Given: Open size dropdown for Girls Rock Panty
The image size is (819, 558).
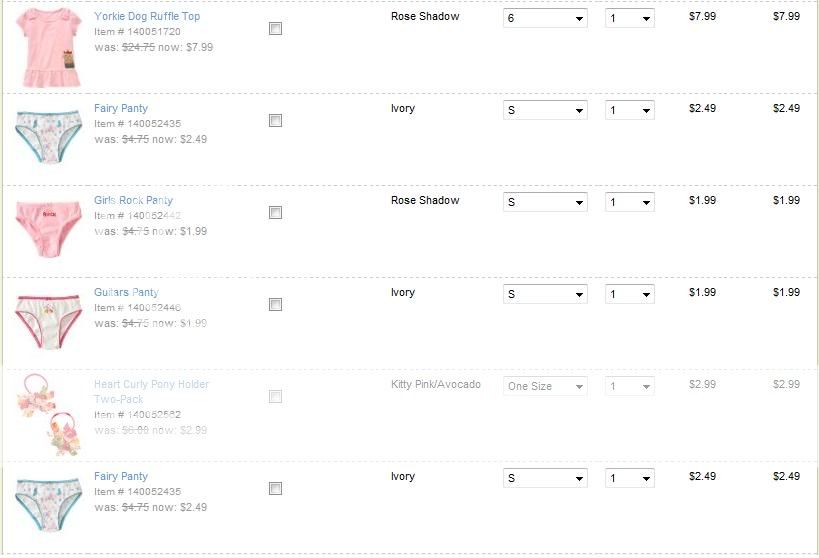Looking at the screenshot, I should (x=545, y=203).
